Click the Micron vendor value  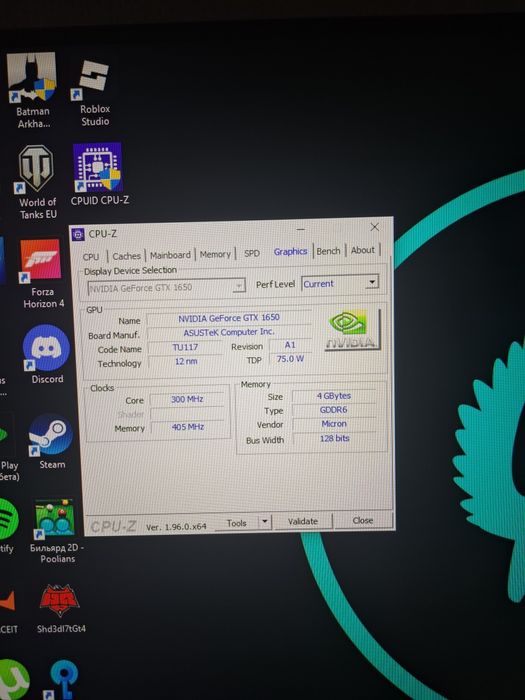[x=334, y=424]
